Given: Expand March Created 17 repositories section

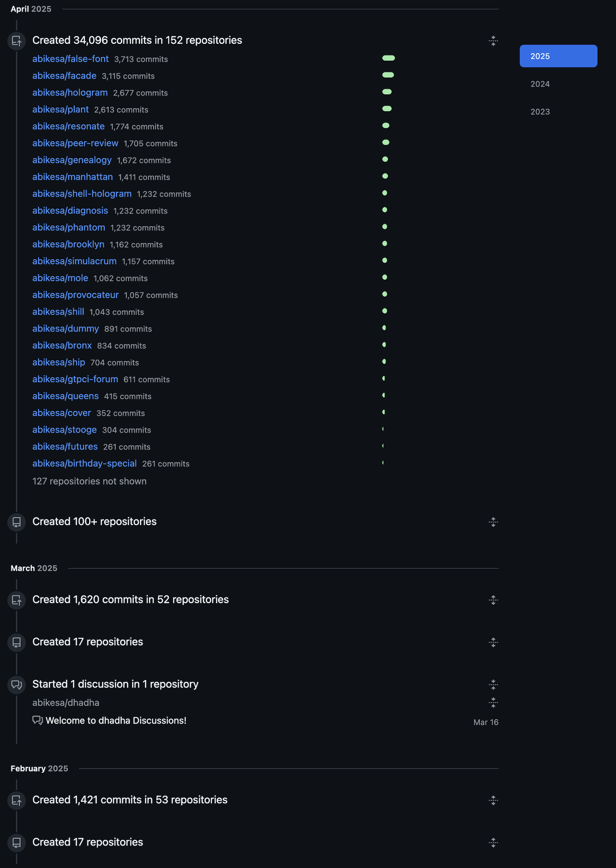Looking at the screenshot, I should click(493, 642).
